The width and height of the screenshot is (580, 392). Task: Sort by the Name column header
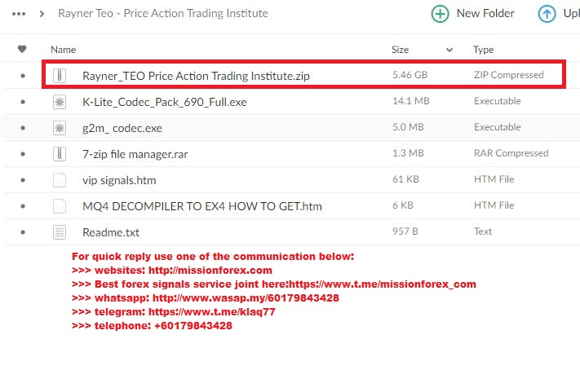point(64,50)
